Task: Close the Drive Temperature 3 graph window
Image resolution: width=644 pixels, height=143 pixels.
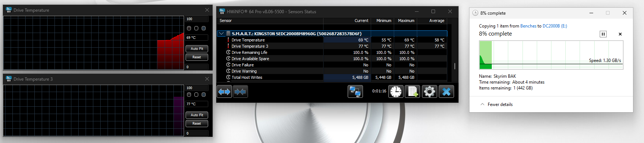Action: point(207,79)
